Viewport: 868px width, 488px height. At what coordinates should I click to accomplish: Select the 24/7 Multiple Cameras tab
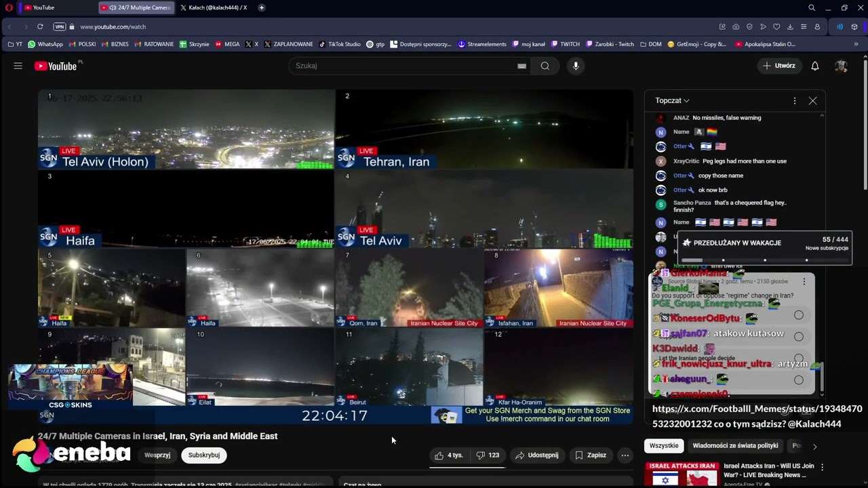coord(136,7)
